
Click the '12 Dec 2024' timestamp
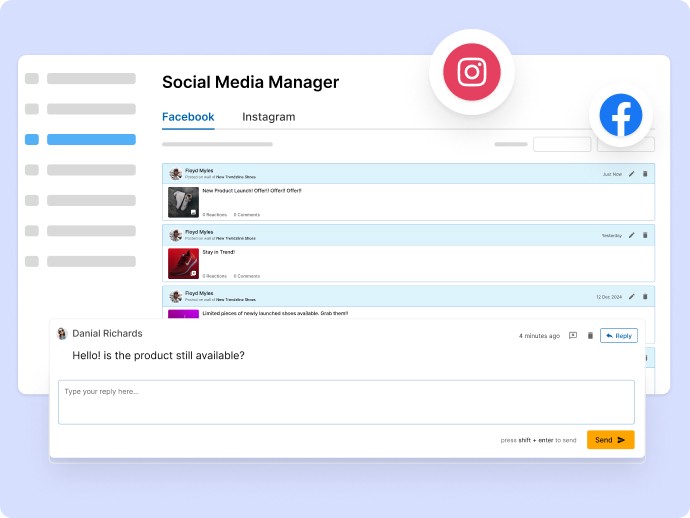coord(609,297)
